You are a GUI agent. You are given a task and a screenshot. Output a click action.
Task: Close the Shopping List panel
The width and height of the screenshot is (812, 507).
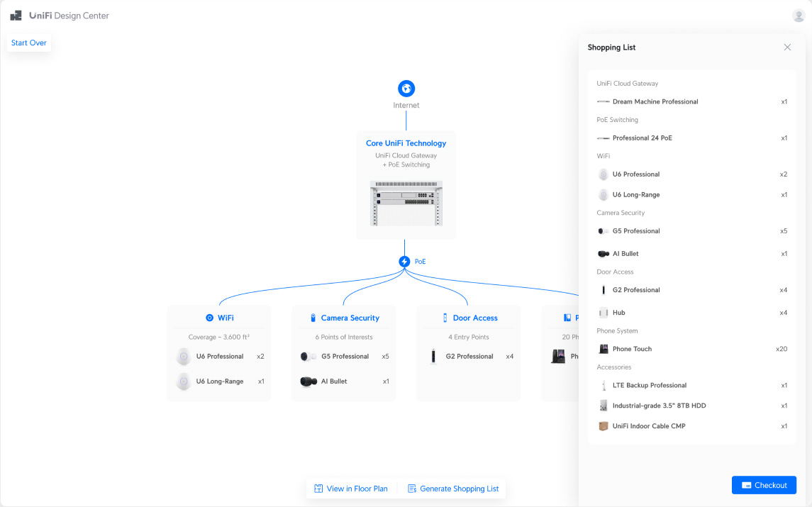click(787, 47)
